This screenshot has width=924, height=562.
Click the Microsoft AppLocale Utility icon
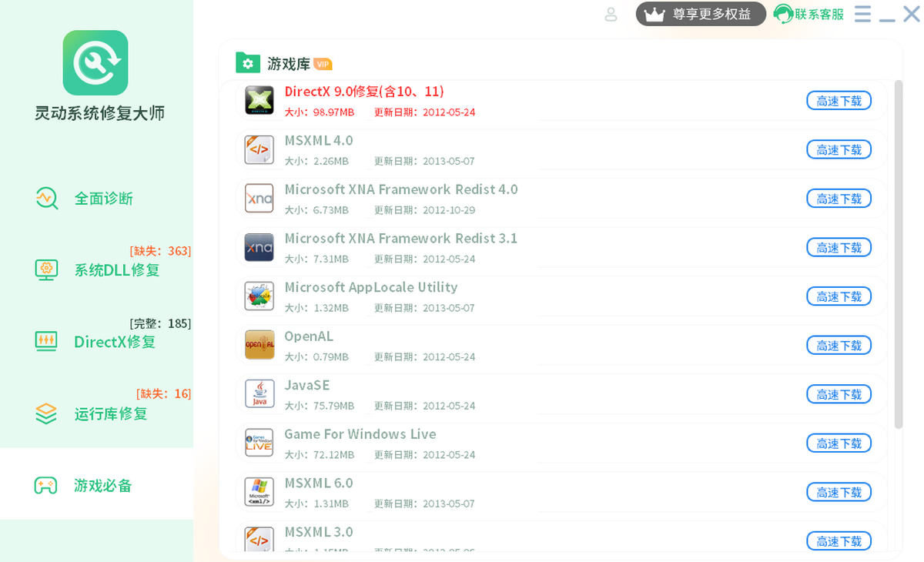click(259, 296)
